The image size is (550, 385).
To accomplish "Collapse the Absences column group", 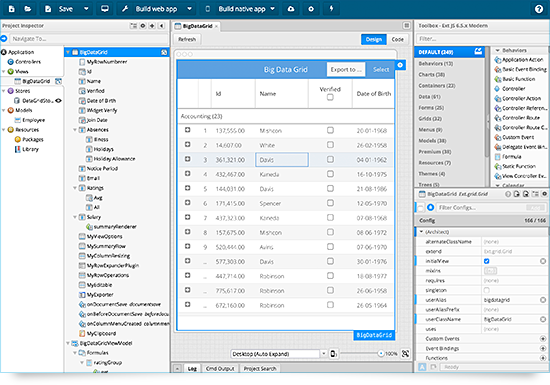I will point(75,130).
